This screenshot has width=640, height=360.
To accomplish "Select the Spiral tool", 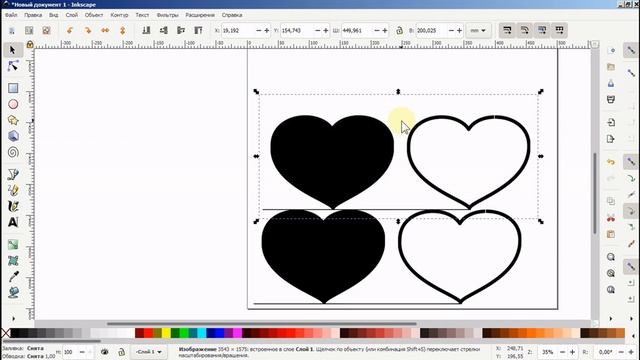I will [13, 152].
